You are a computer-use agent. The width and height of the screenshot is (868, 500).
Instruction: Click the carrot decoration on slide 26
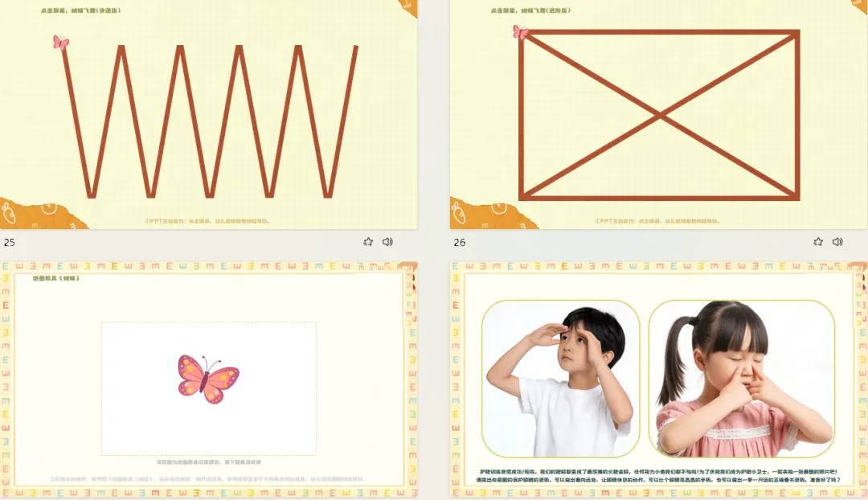(x=460, y=213)
